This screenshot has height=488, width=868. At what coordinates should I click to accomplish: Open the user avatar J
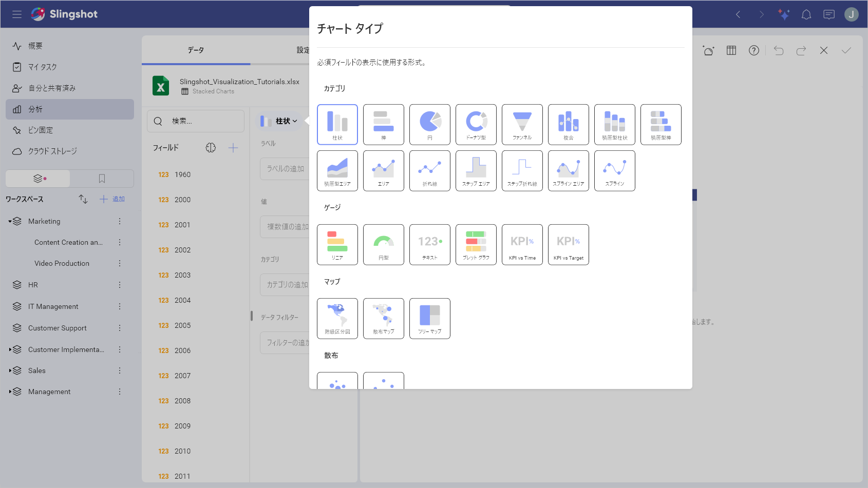tap(852, 14)
